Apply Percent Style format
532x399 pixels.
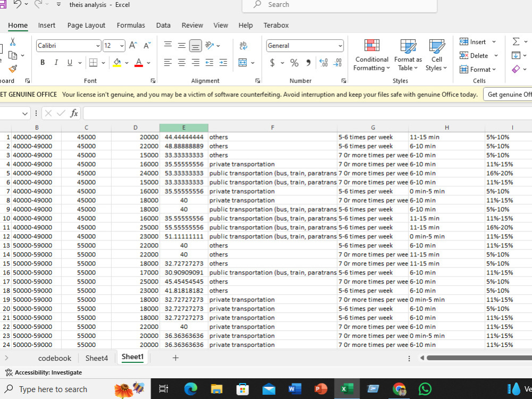(294, 62)
